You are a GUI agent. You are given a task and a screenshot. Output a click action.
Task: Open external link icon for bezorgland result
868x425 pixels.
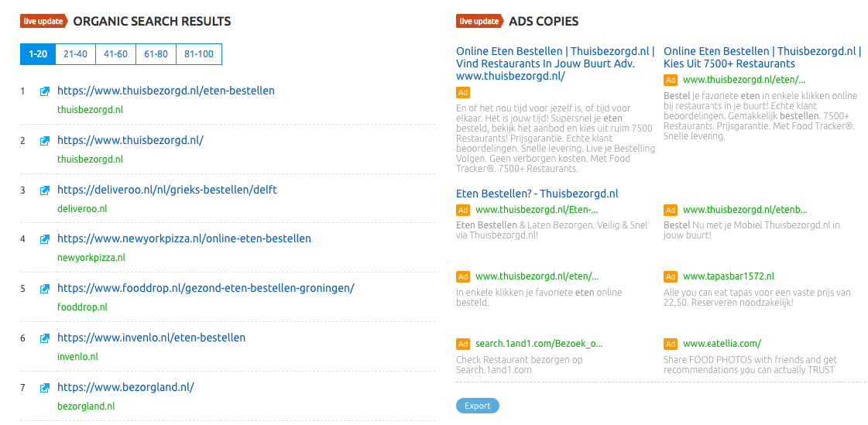pos(45,388)
